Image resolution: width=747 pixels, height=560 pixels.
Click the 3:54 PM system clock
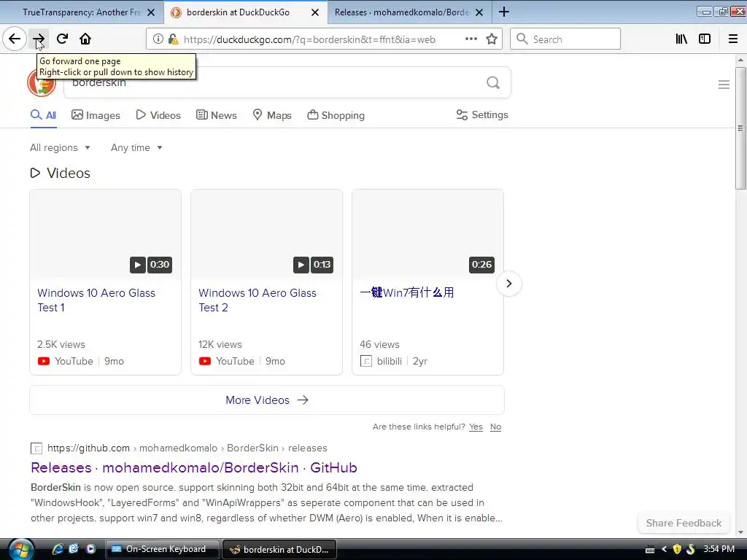pyautogui.click(x=719, y=549)
